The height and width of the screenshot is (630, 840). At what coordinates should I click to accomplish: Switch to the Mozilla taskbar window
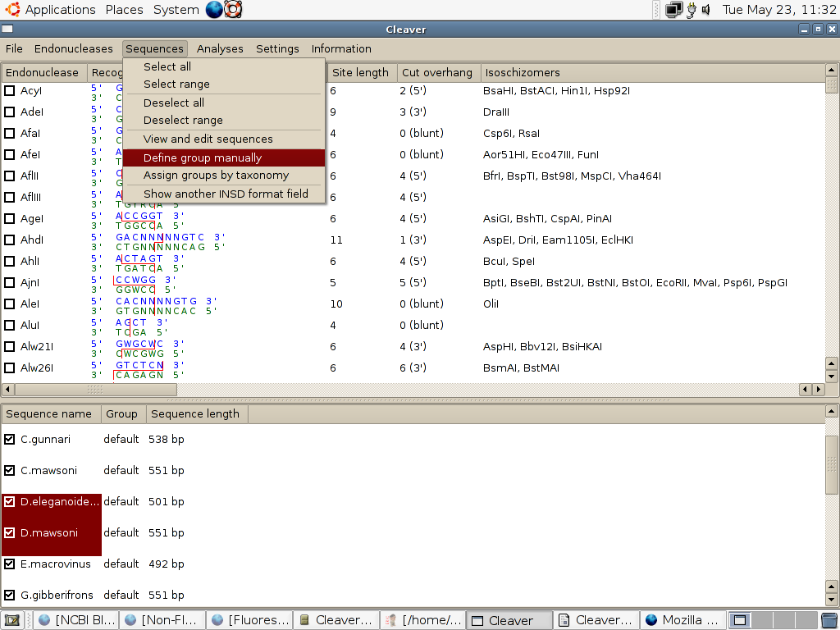(682, 620)
